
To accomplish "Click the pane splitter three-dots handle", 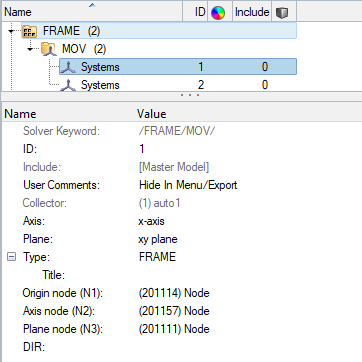I will (190, 95).
